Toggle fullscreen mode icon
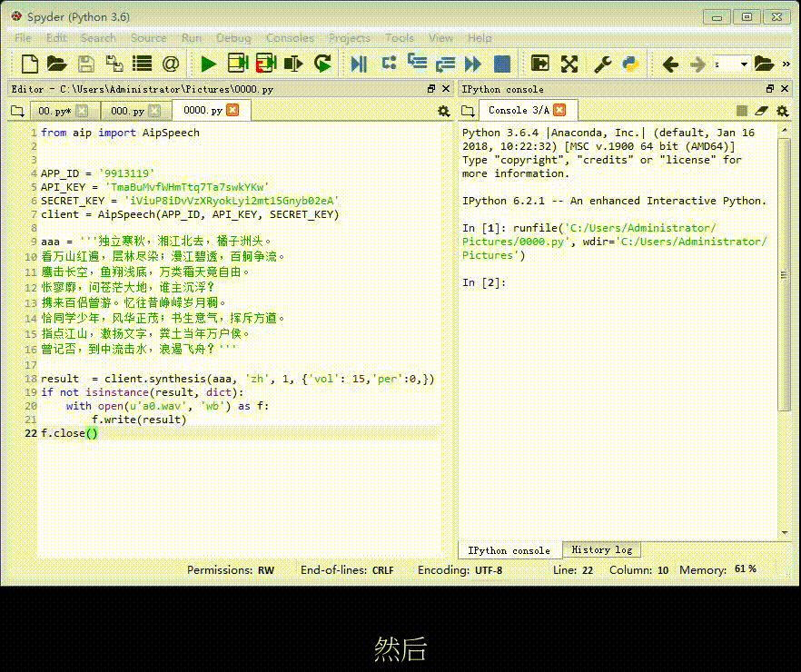The width and height of the screenshot is (801, 672). (x=569, y=64)
